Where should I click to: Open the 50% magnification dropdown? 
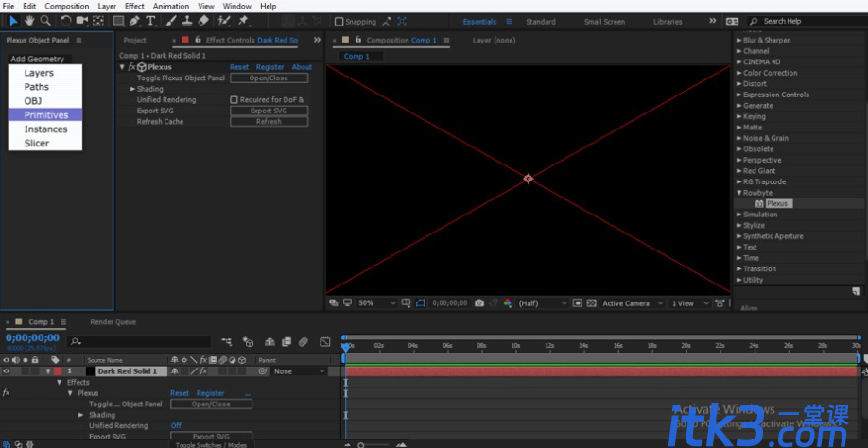(x=378, y=303)
